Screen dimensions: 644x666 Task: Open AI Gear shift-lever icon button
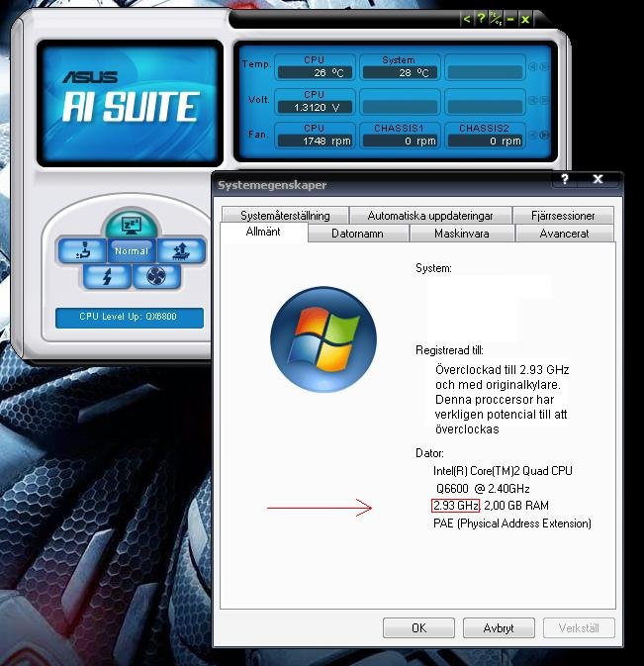pos(83,250)
